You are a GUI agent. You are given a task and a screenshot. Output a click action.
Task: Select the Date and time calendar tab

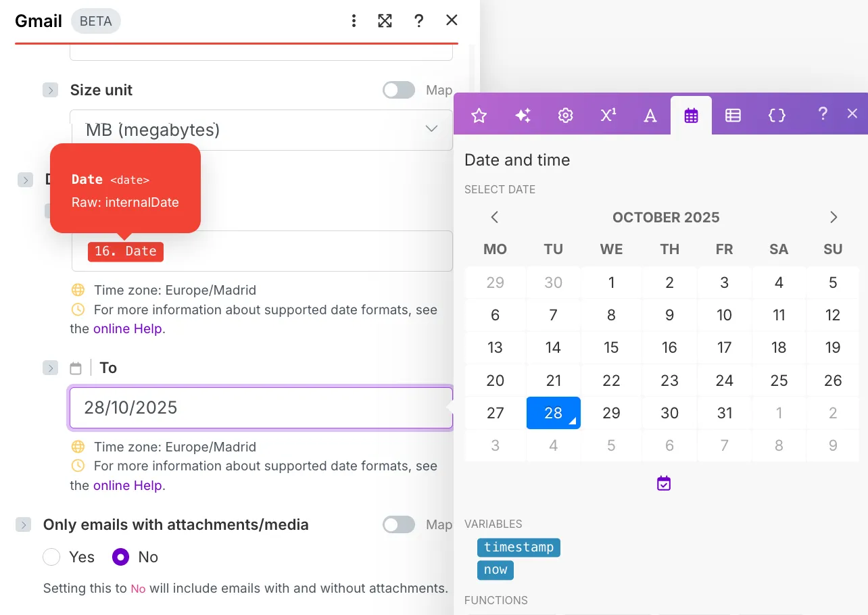[691, 116]
